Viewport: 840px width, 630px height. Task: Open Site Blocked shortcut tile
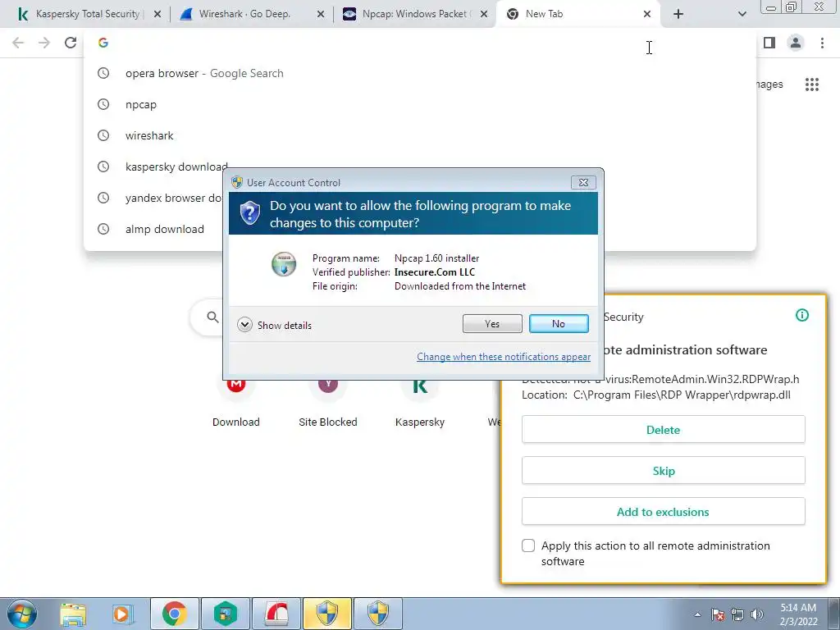(328, 403)
